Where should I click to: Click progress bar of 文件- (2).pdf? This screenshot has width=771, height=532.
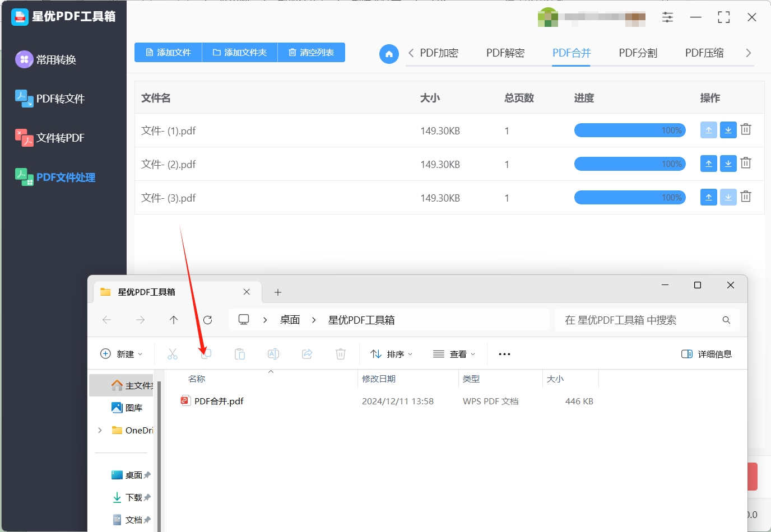(630, 164)
